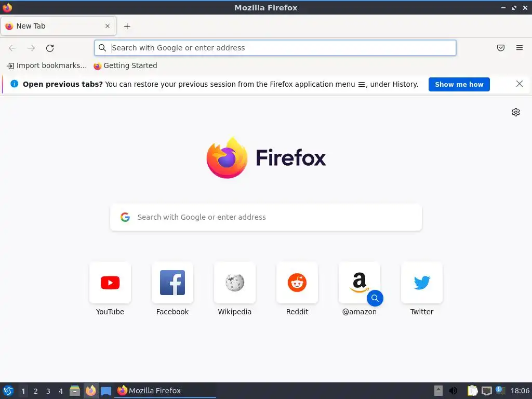Switch to workspace 3 on the taskbar
This screenshot has height=399, width=532.
48,391
